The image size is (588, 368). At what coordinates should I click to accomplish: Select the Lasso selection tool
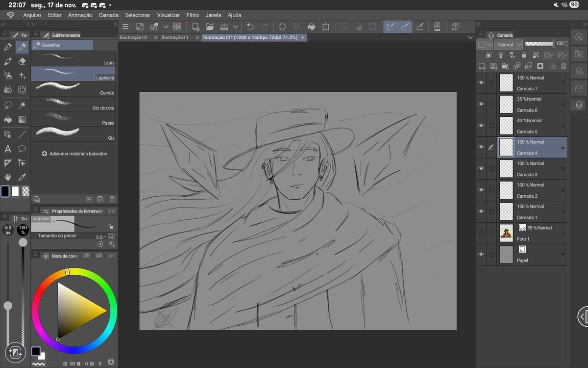(x=7, y=105)
